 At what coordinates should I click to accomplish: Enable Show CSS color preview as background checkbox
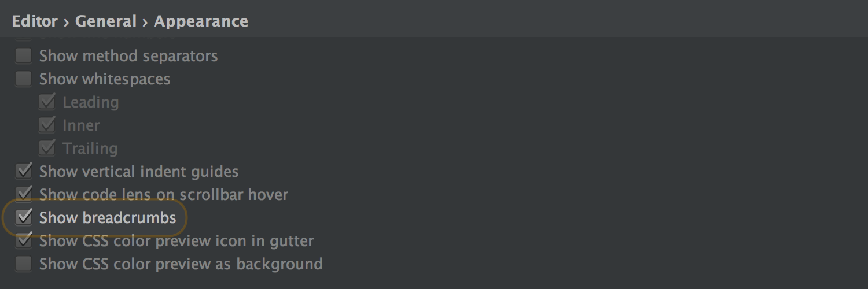tap(23, 264)
